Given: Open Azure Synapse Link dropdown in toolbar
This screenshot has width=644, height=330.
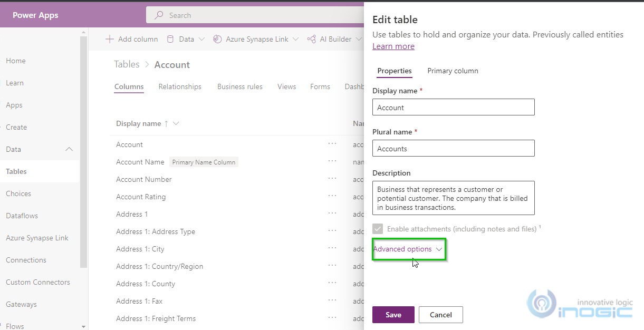Looking at the screenshot, I should [295, 39].
